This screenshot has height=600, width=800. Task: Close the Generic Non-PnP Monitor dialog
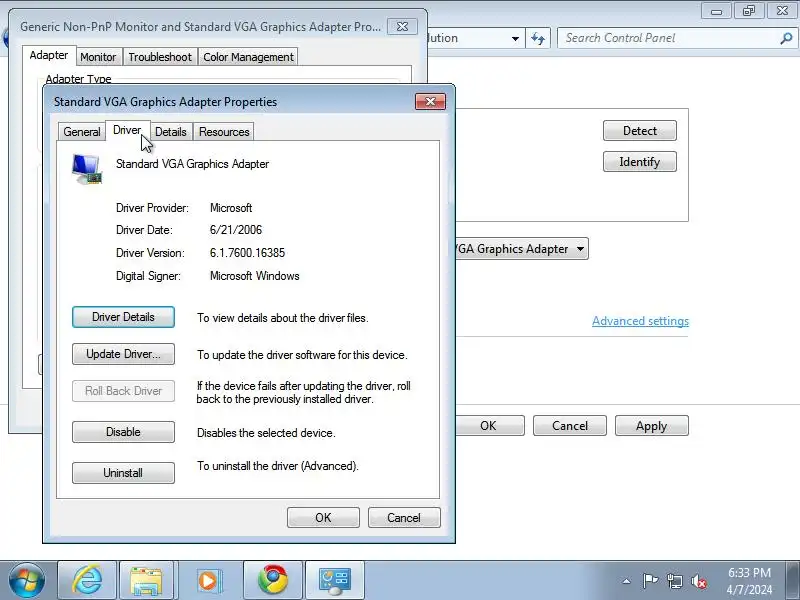pyautogui.click(x=402, y=27)
